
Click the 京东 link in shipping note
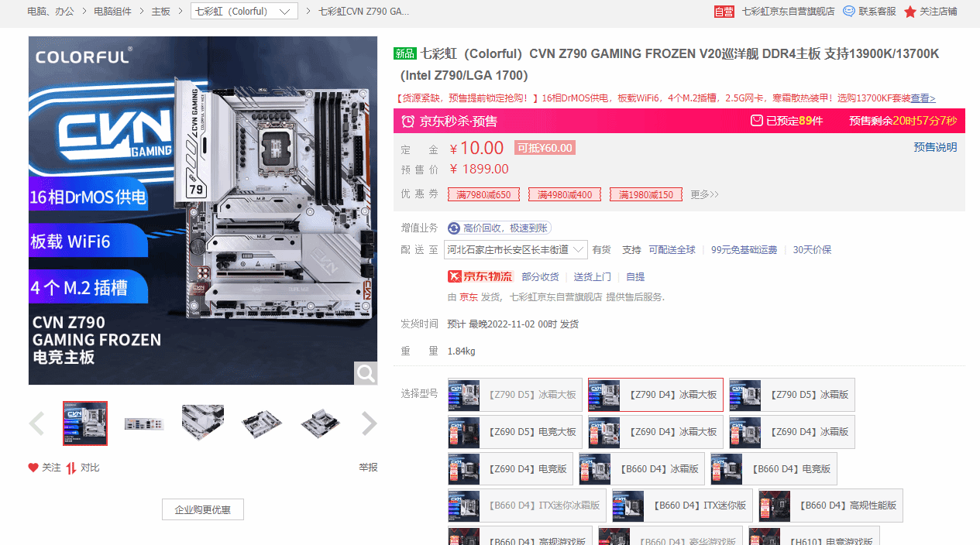point(469,296)
